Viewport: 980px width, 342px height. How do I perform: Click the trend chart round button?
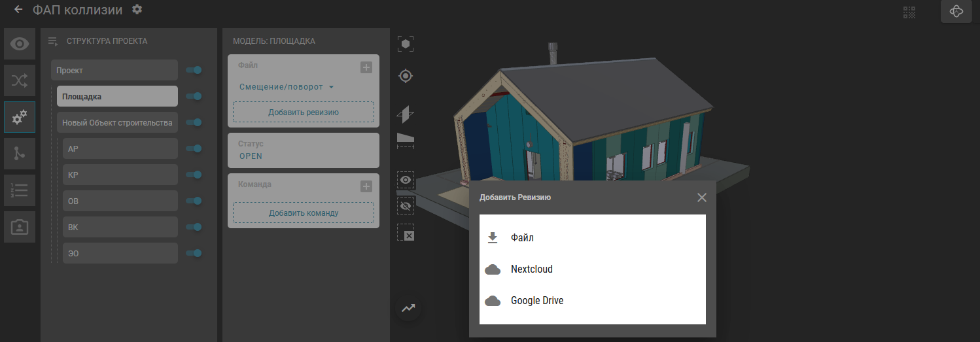[x=408, y=308]
